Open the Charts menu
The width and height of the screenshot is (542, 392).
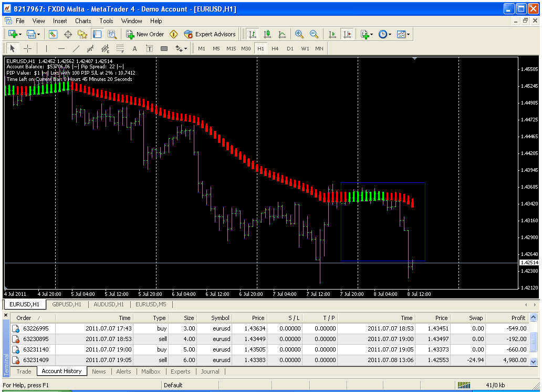click(x=83, y=21)
